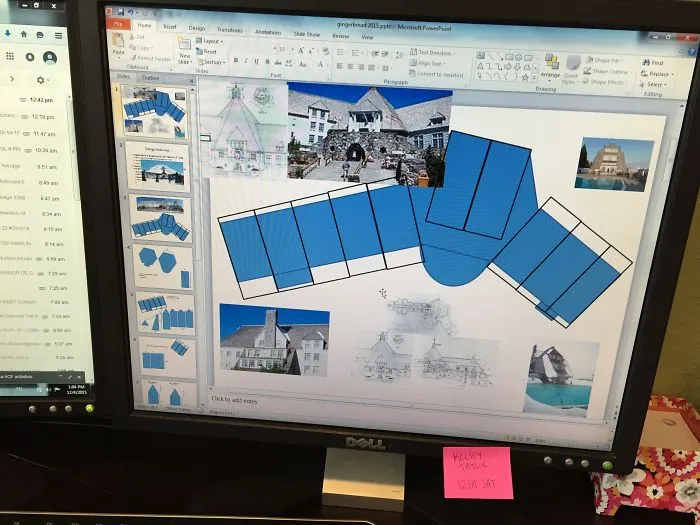This screenshot has width=700, height=525.
Task: Switch to the Design ribbon tab
Action: click(x=196, y=28)
